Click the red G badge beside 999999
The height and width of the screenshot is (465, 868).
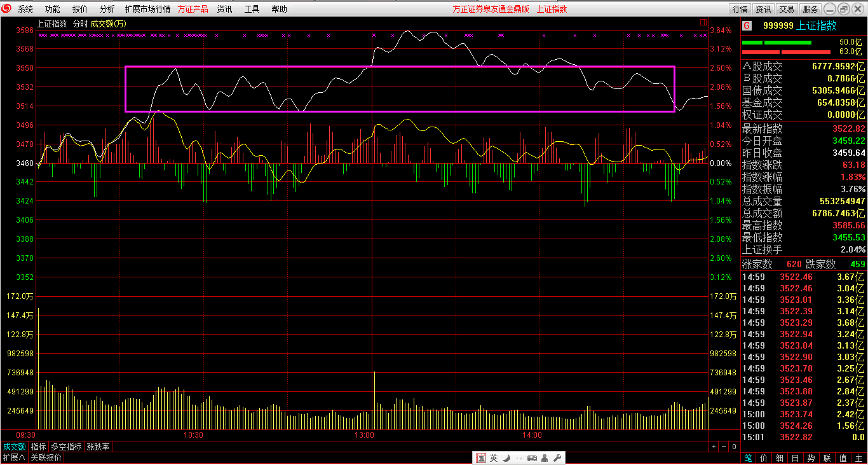747,26
